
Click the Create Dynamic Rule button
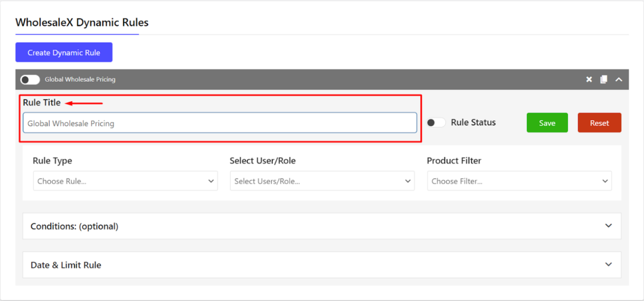pos(64,53)
